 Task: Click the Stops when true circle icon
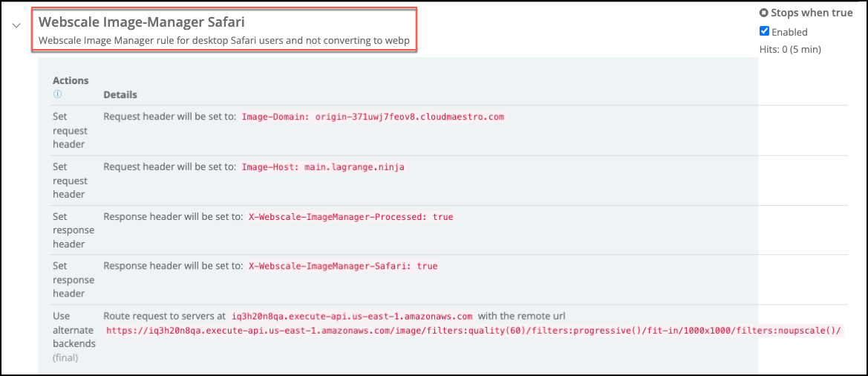click(x=763, y=13)
